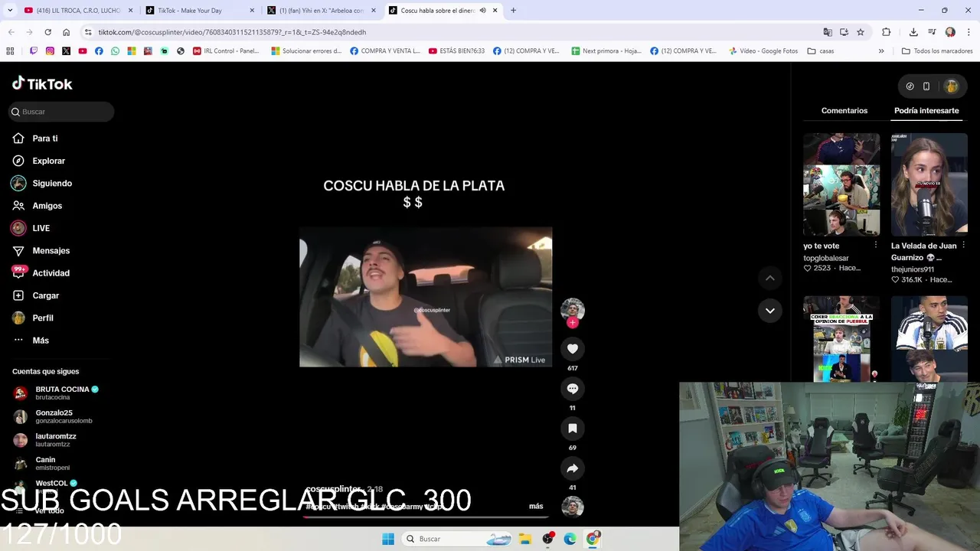Open the Chrome downloads icon

[x=913, y=32]
